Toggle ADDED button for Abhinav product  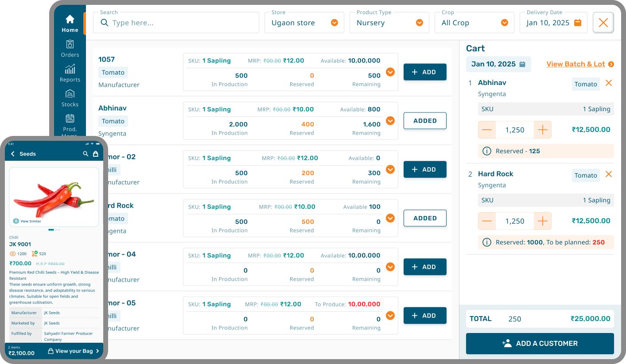424,120
